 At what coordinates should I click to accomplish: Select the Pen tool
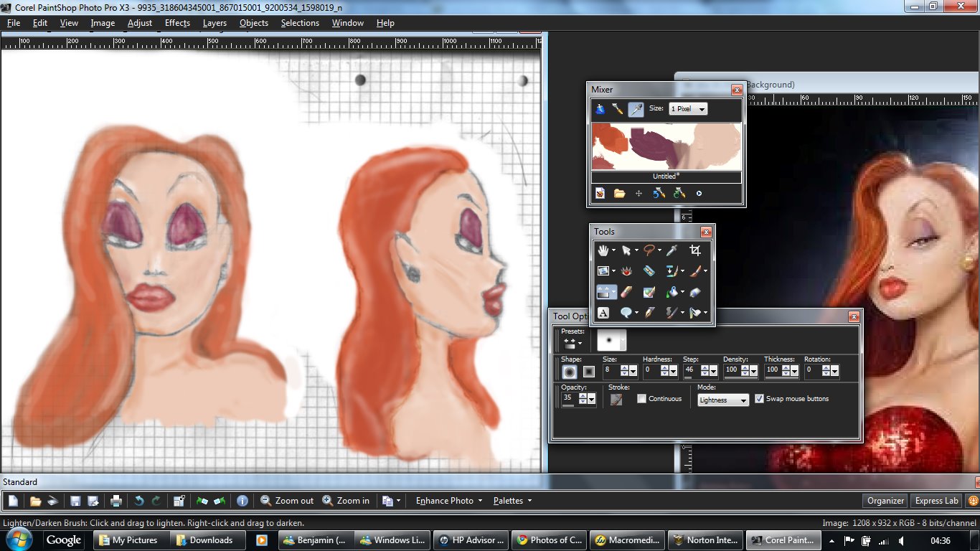649,313
